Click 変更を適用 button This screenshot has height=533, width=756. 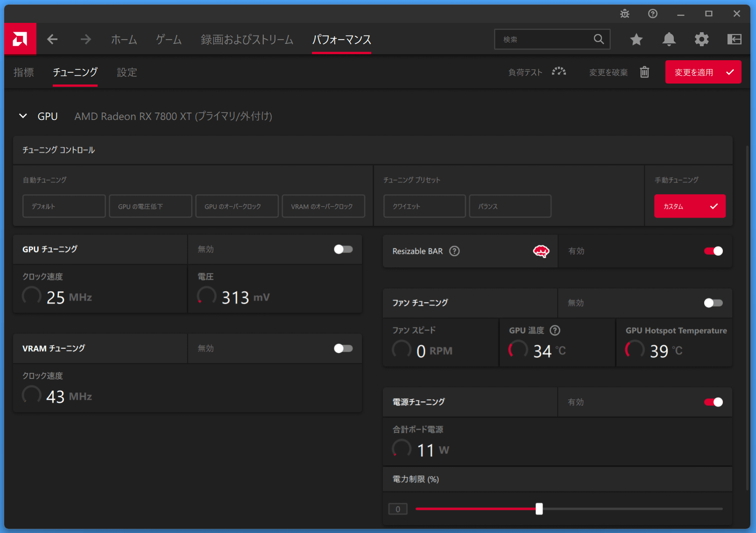click(x=703, y=72)
